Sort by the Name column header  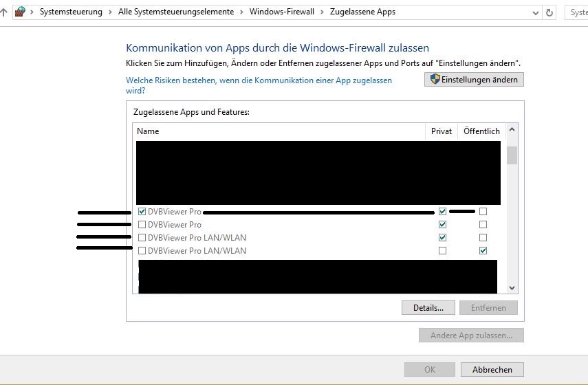tap(279, 131)
